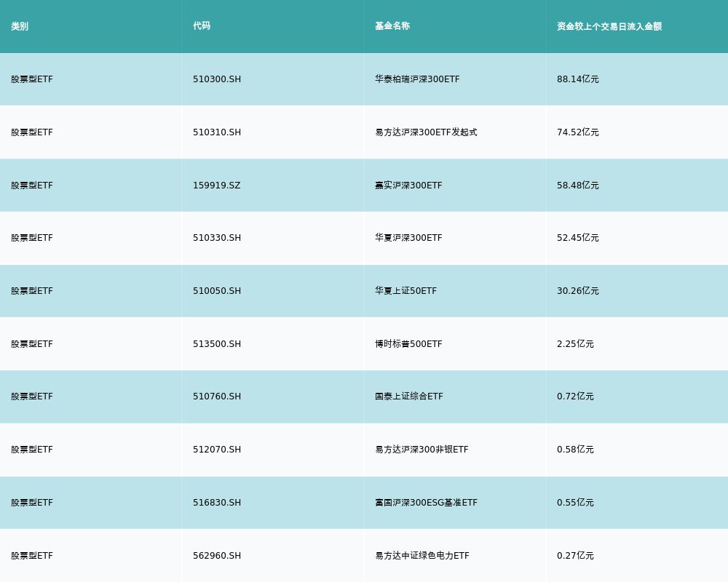Click the 基金名称 column header
Screen dimensions: 728x582
[x=392, y=26]
